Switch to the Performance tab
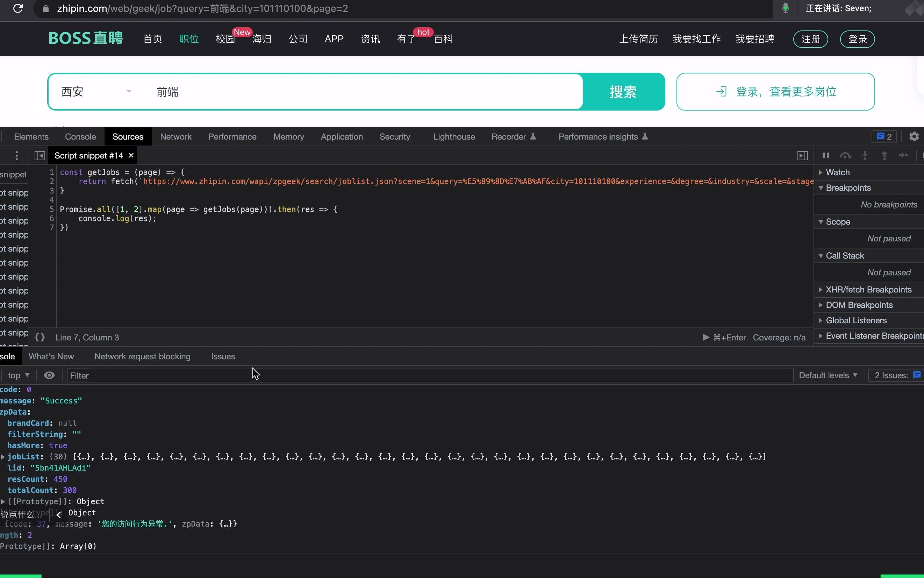 [x=232, y=136]
